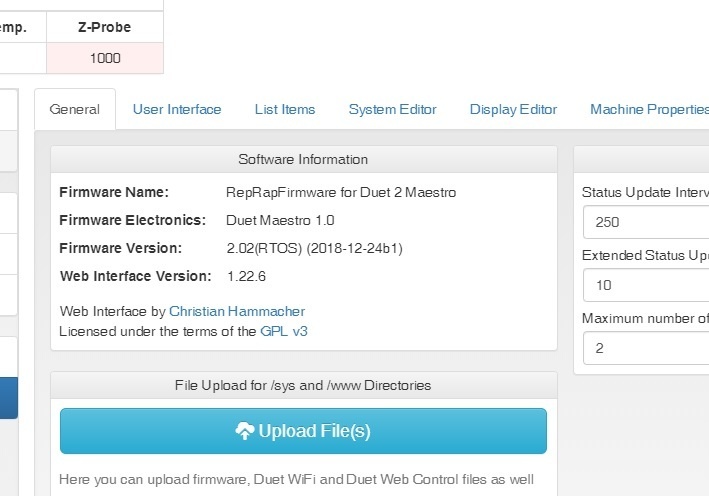This screenshot has width=709, height=496.
Task: Click the Maximum number field with 2
Action: click(646, 348)
